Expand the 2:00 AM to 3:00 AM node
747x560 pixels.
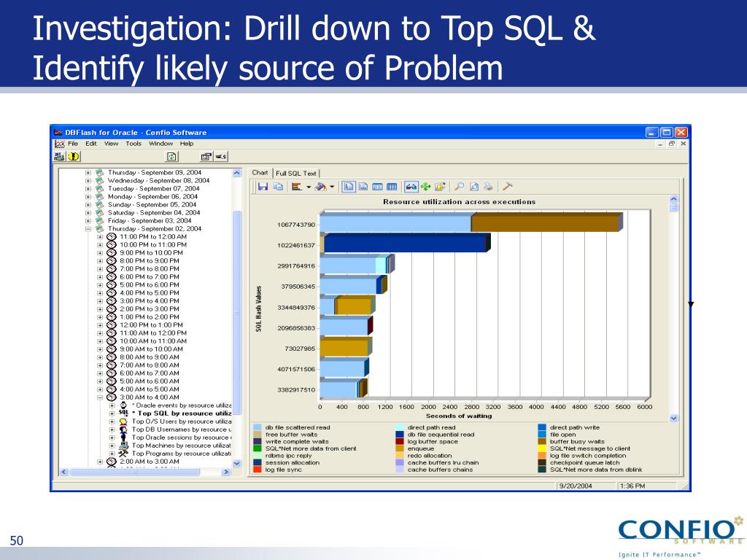pos(99,462)
